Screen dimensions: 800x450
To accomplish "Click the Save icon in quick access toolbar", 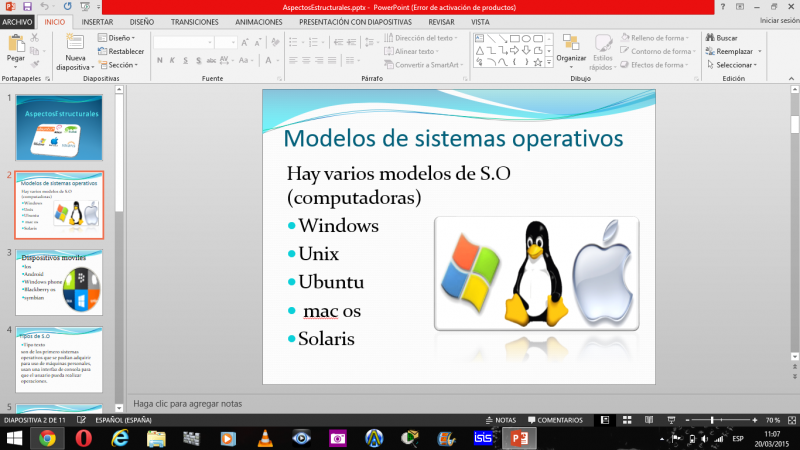I will [27, 7].
